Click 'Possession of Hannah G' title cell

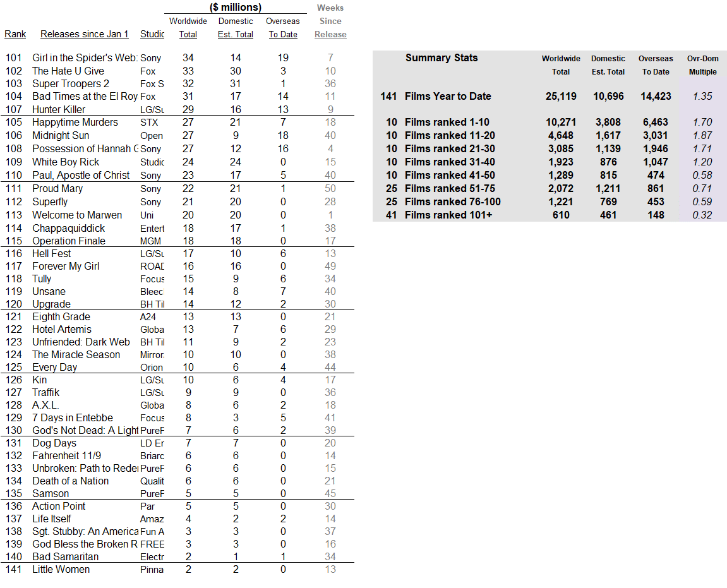(85, 149)
